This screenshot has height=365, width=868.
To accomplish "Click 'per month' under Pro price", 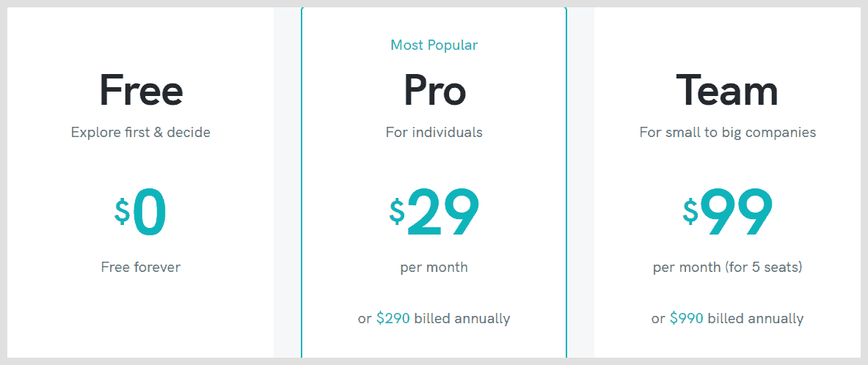I will coord(434,268).
